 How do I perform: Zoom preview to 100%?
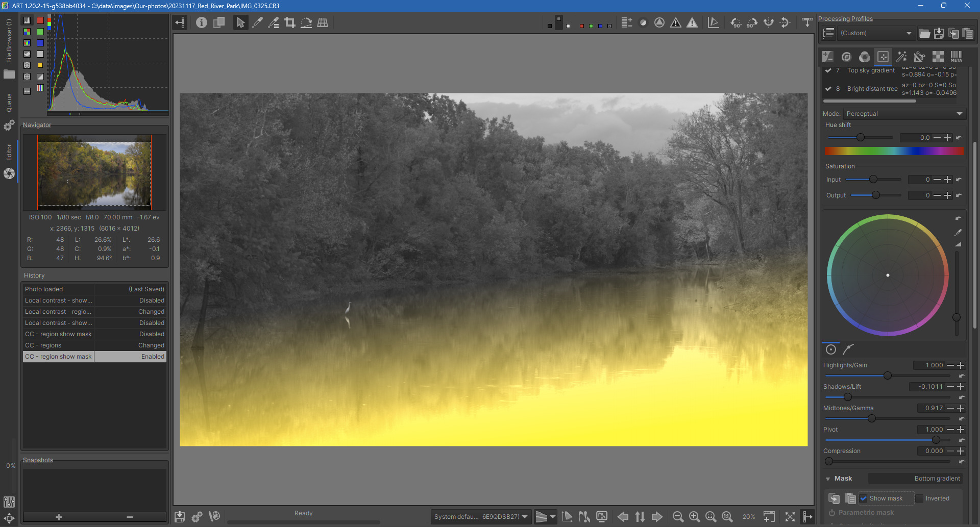coord(727,517)
